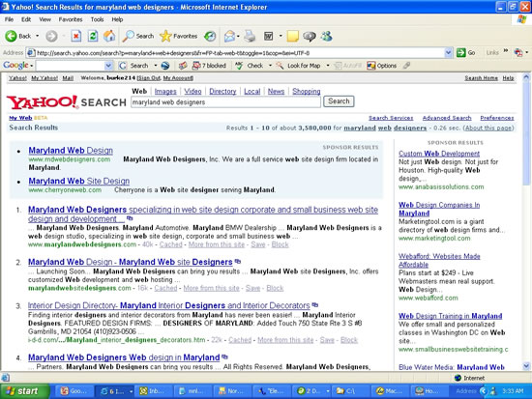The height and width of the screenshot is (399, 532).
Task: Click the Edit with Word icon
Action: pyautogui.click(x=268, y=36)
